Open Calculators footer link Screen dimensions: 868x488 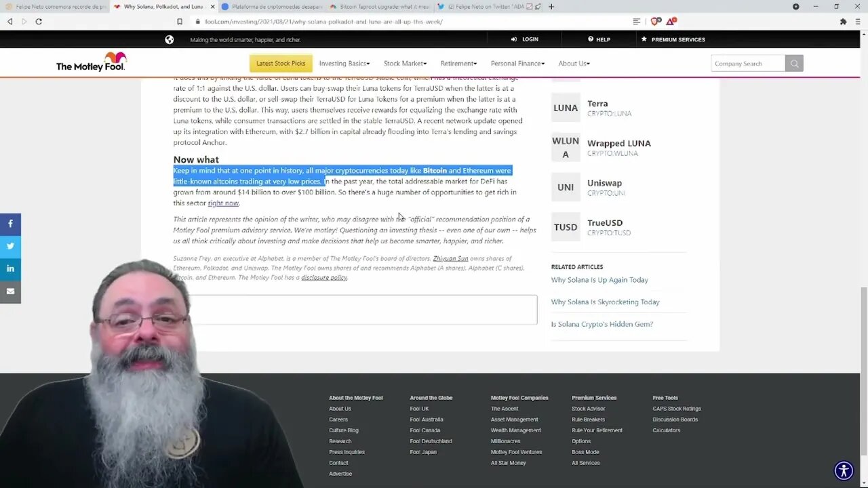[667, 430]
